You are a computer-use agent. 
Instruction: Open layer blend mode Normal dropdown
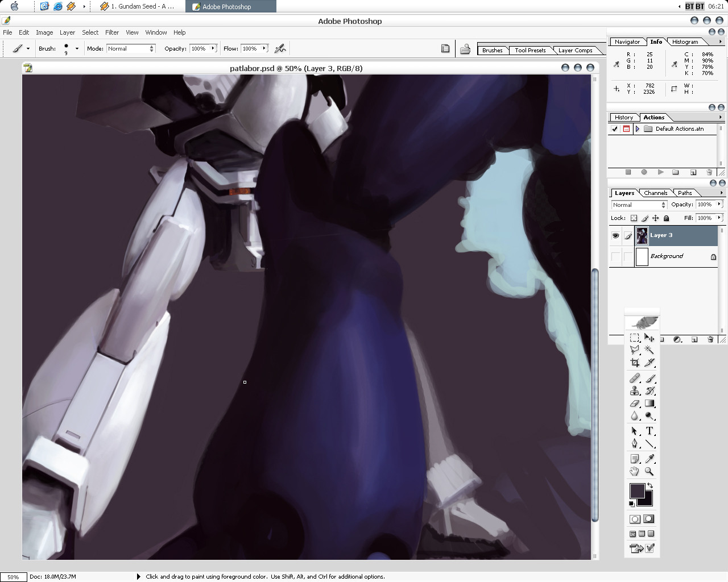pos(639,205)
